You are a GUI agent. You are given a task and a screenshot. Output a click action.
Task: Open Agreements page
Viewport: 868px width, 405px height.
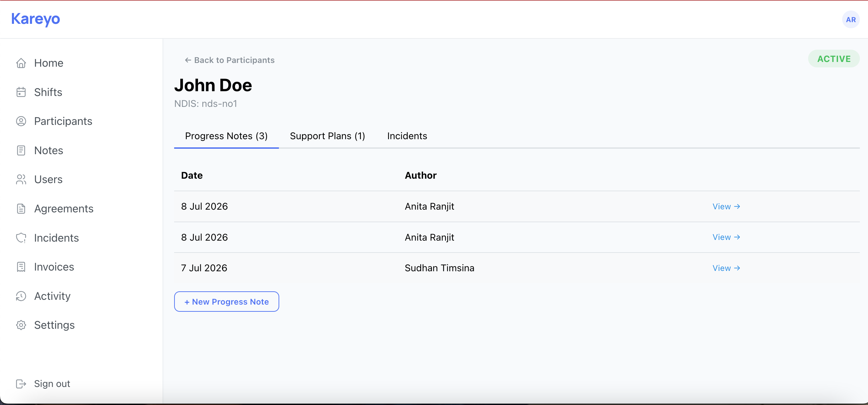pos(64,209)
